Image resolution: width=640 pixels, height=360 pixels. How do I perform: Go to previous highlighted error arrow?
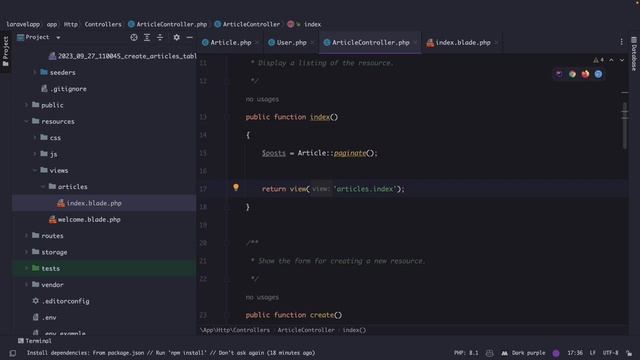(x=611, y=60)
